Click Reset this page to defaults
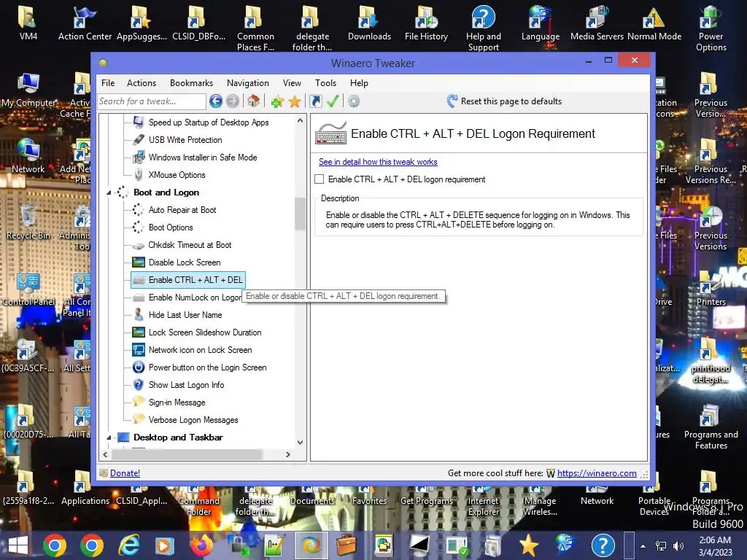Image resolution: width=747 pixels, height=560 pixels. tap(511, 101)
